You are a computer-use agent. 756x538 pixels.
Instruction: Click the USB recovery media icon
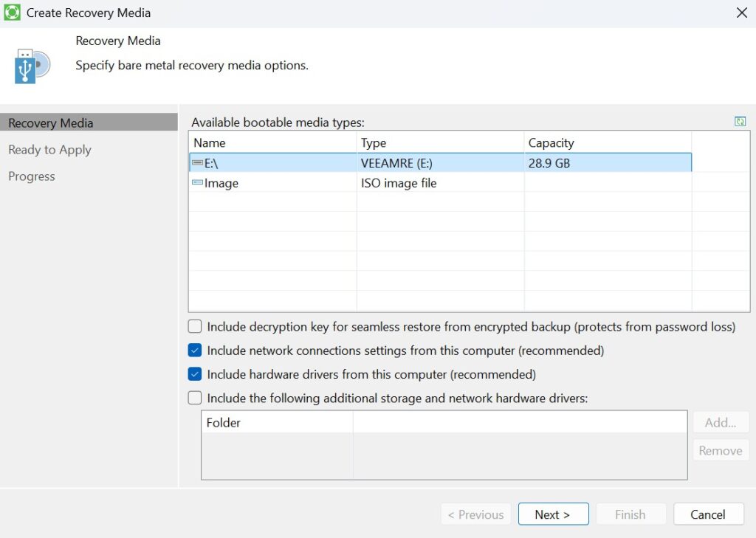click(x=32, y=66)
